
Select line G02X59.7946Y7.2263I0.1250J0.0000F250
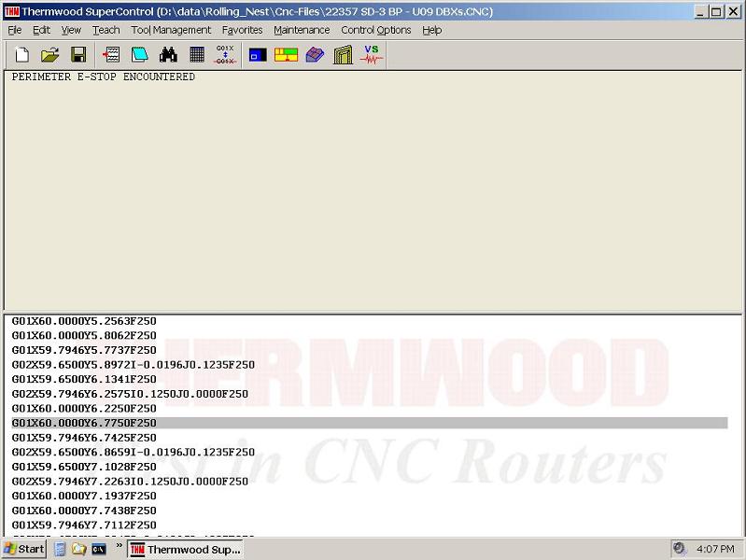coord(130,482)
